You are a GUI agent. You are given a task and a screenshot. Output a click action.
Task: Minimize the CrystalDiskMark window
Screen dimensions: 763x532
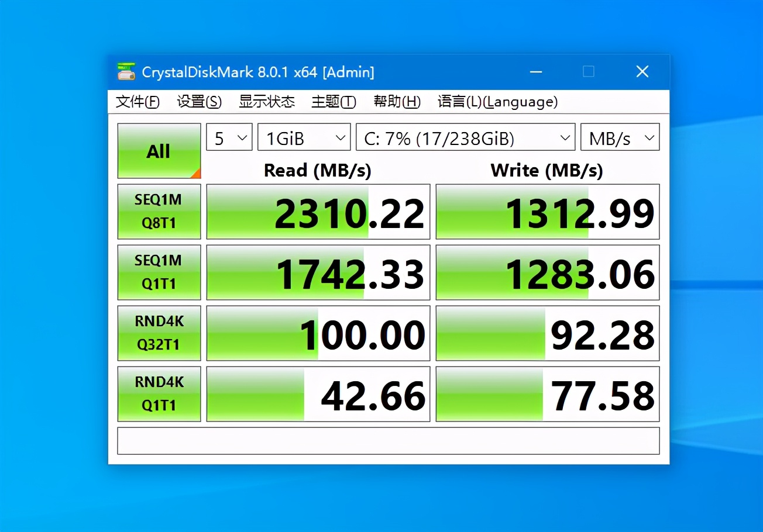pyautogui.click(x=535, y=72)
